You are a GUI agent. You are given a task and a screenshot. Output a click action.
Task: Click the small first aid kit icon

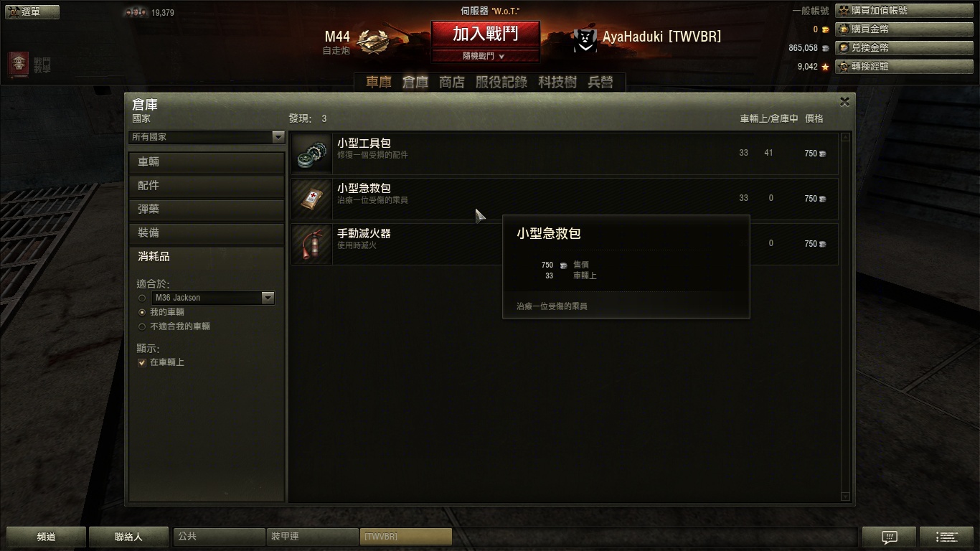(312, 199)
